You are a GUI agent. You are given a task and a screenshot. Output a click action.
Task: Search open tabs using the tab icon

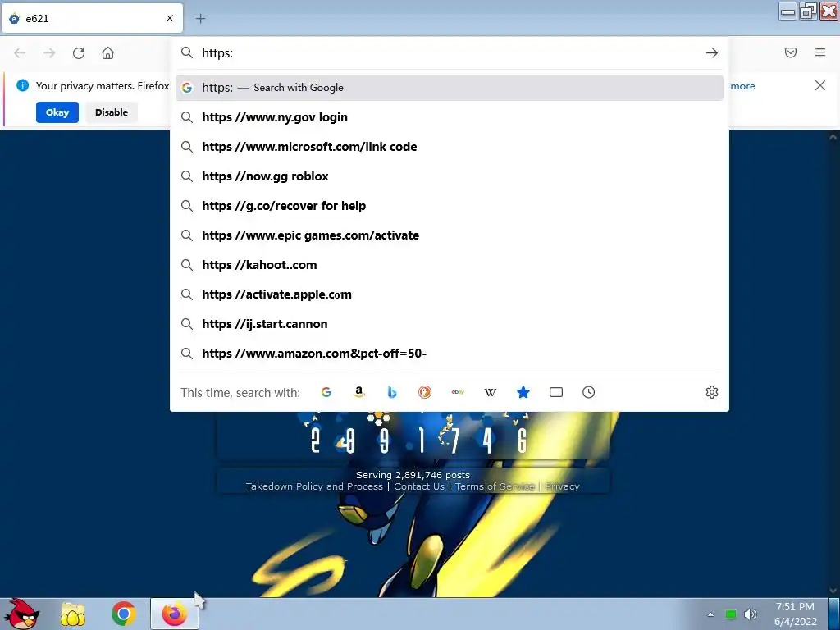click(556, 392)
